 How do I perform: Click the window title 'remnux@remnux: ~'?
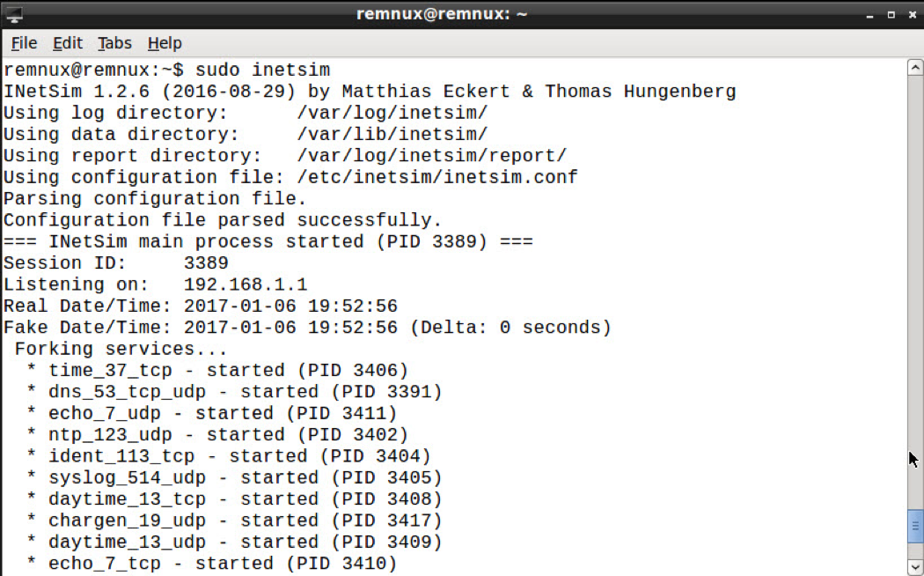pyautogui.click(x=443, y=14)
